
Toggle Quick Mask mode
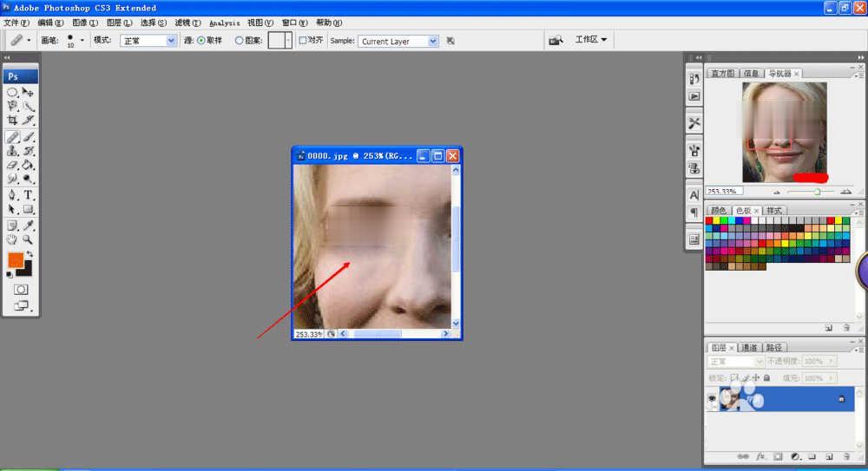pyautogui.click(x=21, y=290)
